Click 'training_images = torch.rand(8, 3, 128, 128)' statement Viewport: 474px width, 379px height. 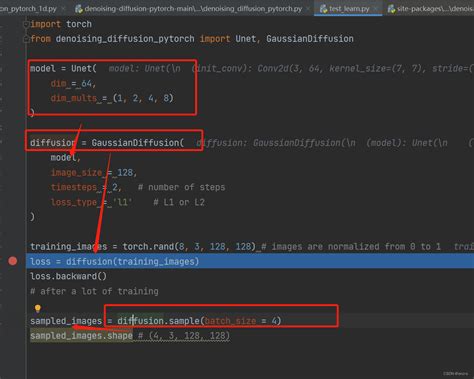click(143, 247)
